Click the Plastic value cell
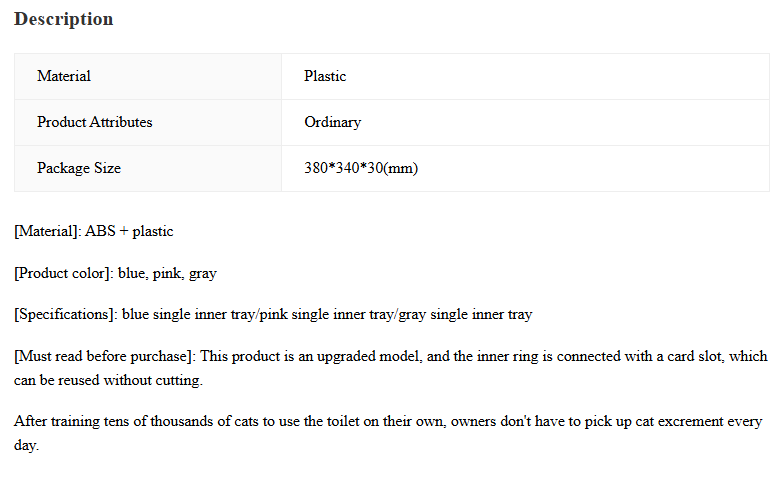This screenshot has height=480, width=772. (525, 76)
